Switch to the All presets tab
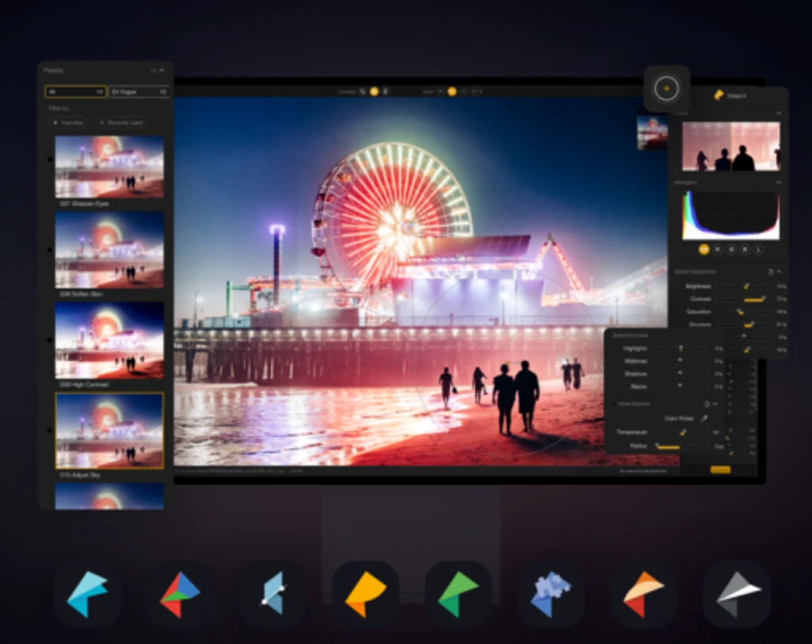Viewport: 812px width, 644px height. coord(75,92)
